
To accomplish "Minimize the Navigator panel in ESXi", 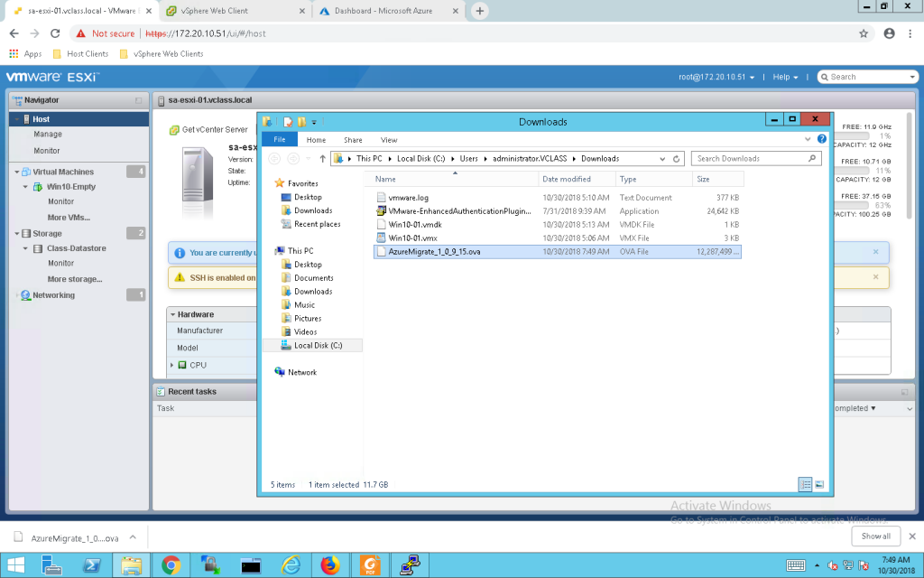I will pos(138,100).
